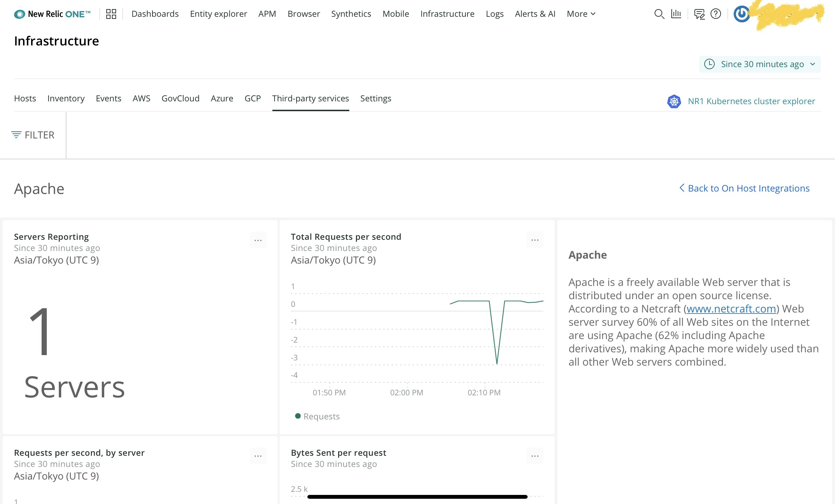Image resolution: width=835 pixels, height=504 pixels.
Task: Click the user account avatar icon
Action: [x=741, y=14]
